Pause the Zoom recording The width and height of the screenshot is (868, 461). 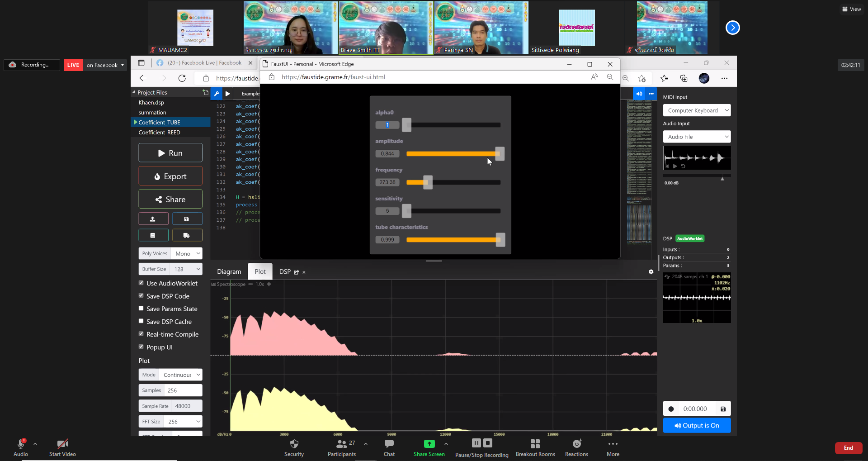pyautogui.click(x=476, y=443)
